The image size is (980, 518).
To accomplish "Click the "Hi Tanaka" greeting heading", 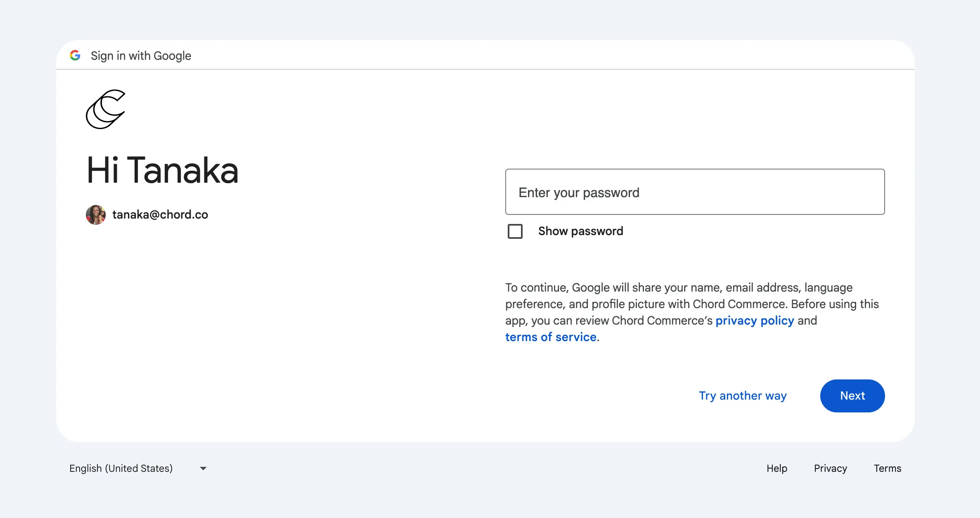I will pos(163,170).
